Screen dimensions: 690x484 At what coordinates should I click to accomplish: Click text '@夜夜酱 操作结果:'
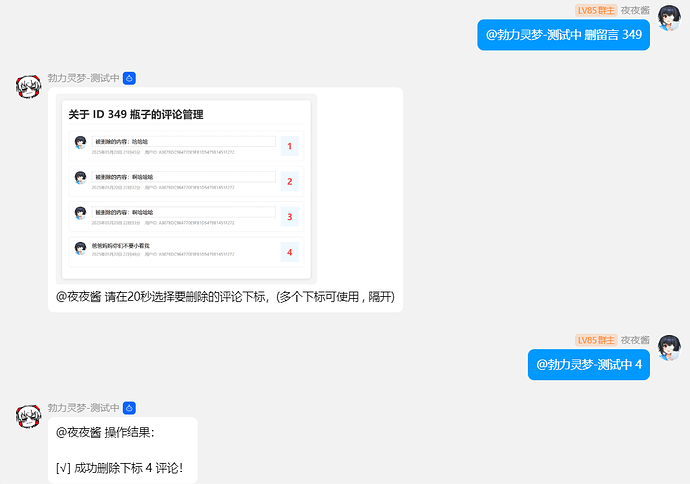[105, 433]
